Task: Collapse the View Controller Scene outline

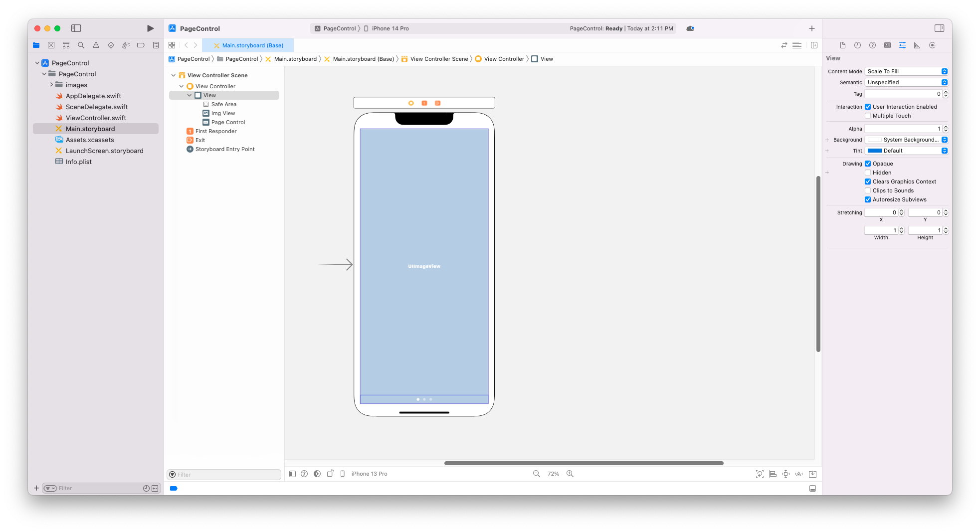Action: point(174,75)
